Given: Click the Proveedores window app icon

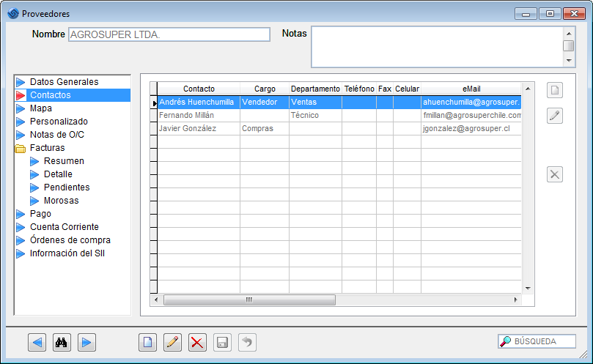Looking at the screenshot, I should [x=13, y=14].
